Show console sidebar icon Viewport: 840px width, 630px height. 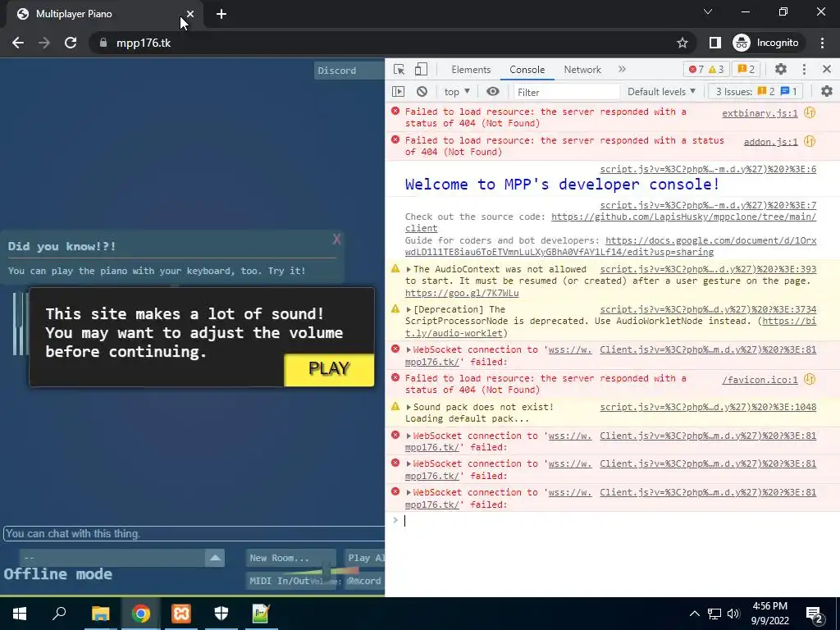[x=398, y=92]
